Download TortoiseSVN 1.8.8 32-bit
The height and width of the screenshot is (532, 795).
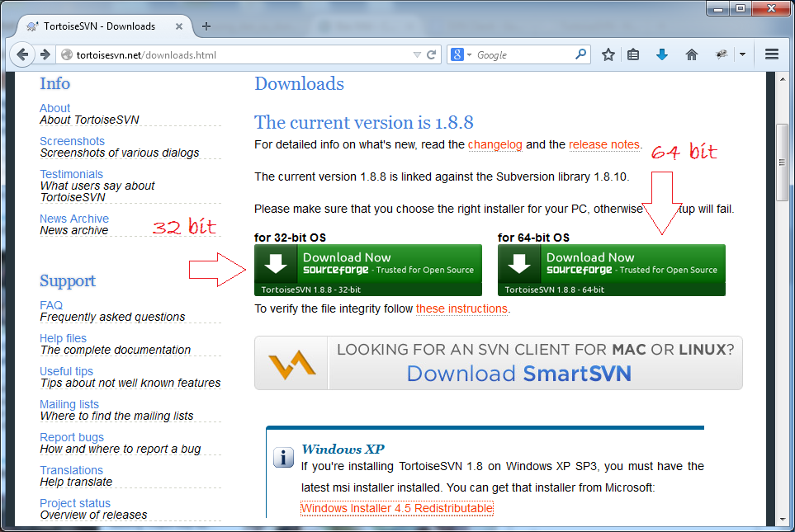click(368, 270)
